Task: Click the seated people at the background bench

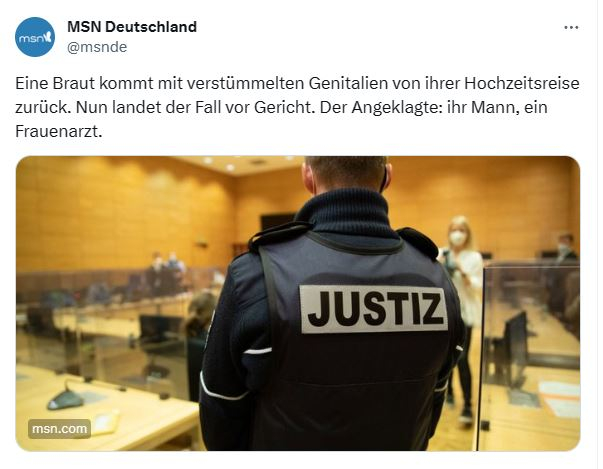Action: click(x=165, y=265)
